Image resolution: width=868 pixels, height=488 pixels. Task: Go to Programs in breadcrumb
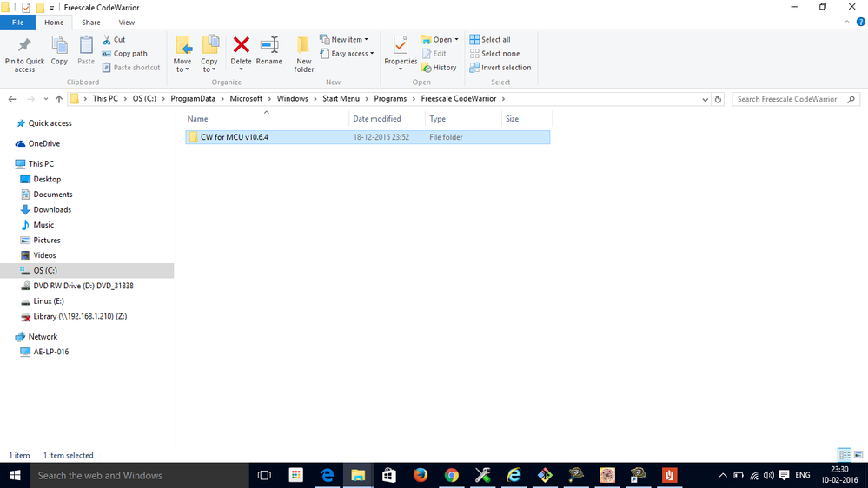(390, 98)
